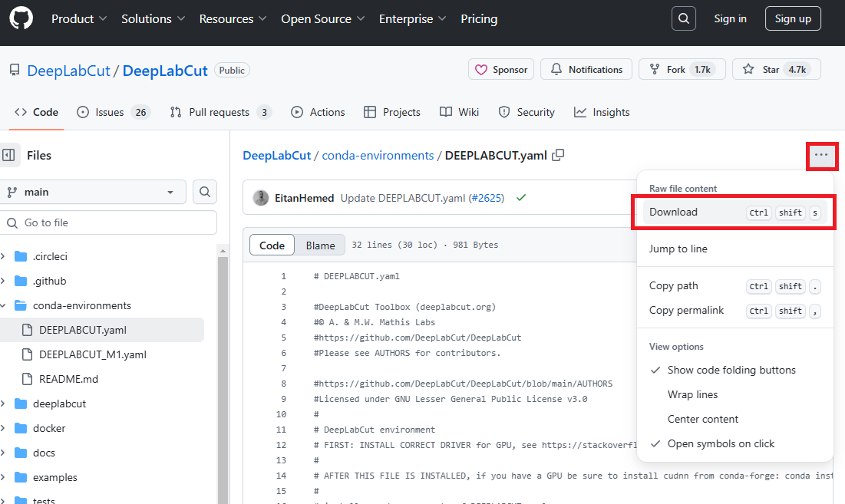Click the Sponsor heart button
This screenshot has width=845, height=504.
click(501, 70)
